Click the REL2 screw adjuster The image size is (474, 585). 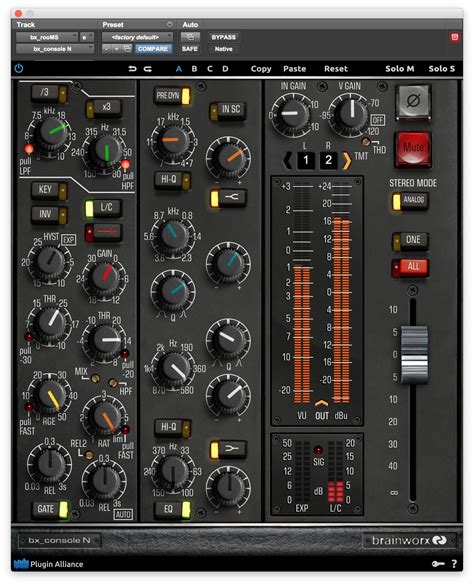click(x=89, y=455)
